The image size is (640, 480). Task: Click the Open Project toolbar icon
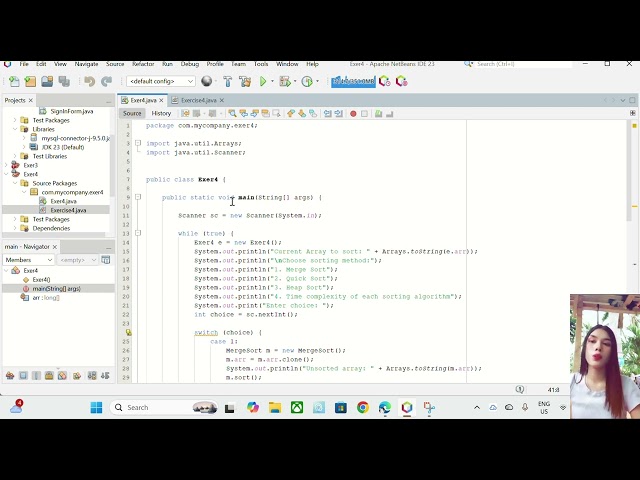tap(47, 81)
